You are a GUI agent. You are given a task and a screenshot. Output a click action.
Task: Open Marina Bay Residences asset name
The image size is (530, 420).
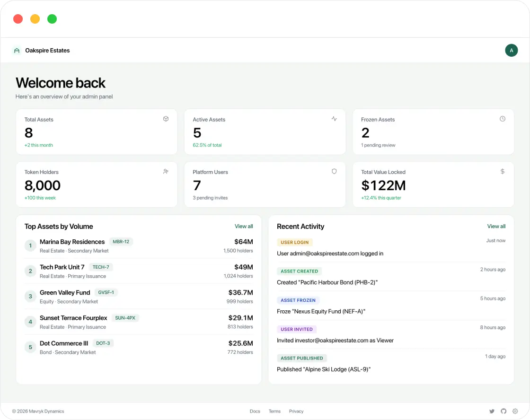[x=72, y=242]
